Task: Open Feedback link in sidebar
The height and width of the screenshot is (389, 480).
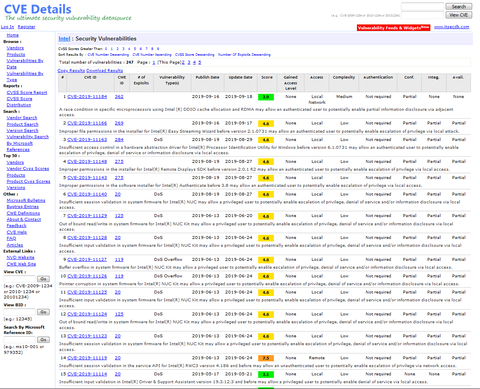Action: click(x=16, y=226)
